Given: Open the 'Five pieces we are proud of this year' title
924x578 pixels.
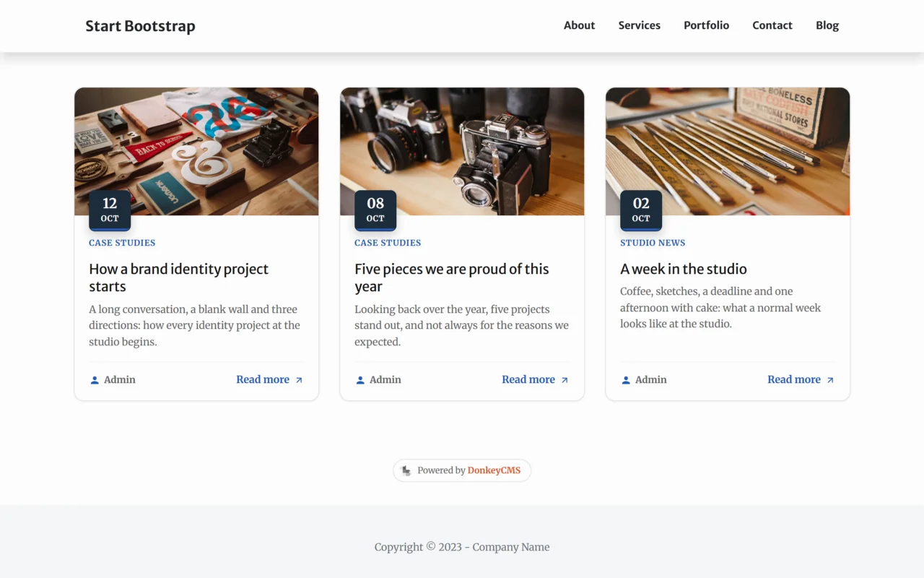Looking at the screenshot, I should tap(452, 277).
